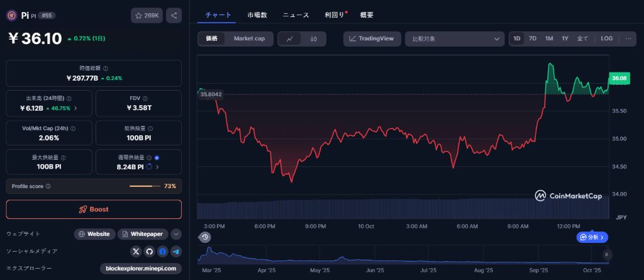This screenshot has height=280, width=644.
Task: Open the Facebook social icon
Action: (162, 251)
